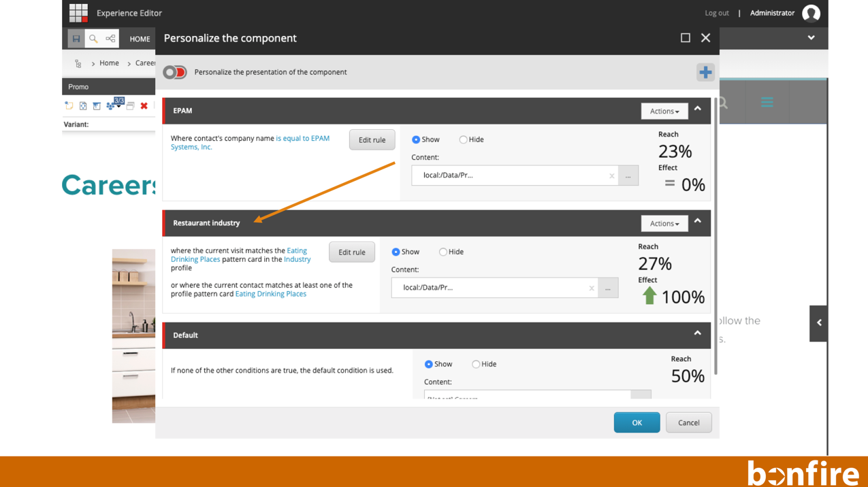Click the Promo component label
This screenshot has width=868, height=487.
tap(78, 87)
